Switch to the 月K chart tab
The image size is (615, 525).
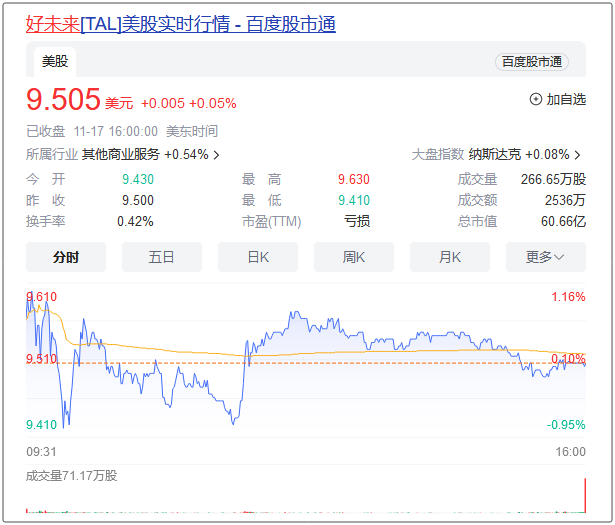pos(450,257)
